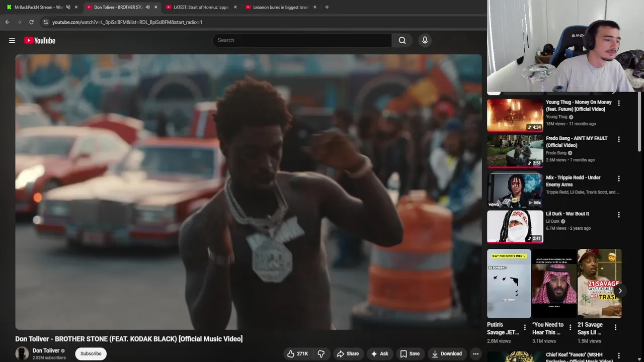The height and width of the screenshot is (362, 644).
Task: Open Fredo Bang AIN'T MY FAULT thumbnail
Action: (515, 151)
